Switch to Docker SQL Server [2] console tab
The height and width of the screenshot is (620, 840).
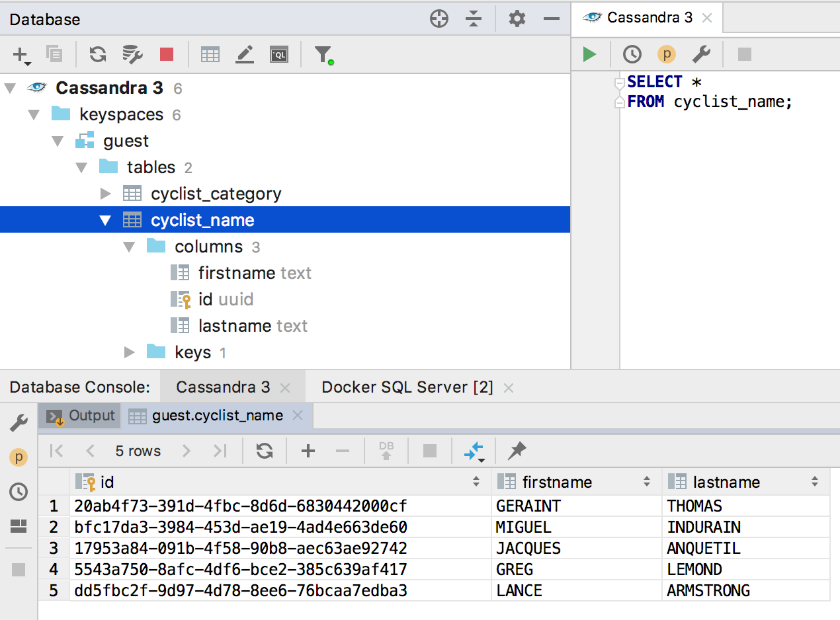[x=407, y=387]
